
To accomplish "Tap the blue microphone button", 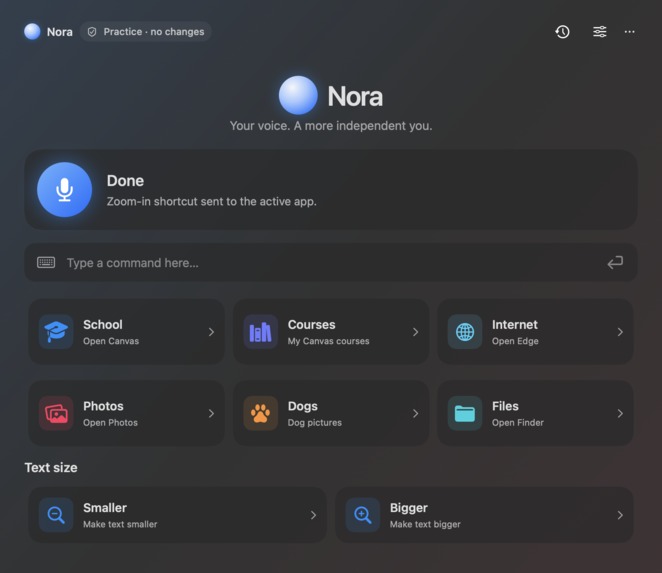I will 64,190.
